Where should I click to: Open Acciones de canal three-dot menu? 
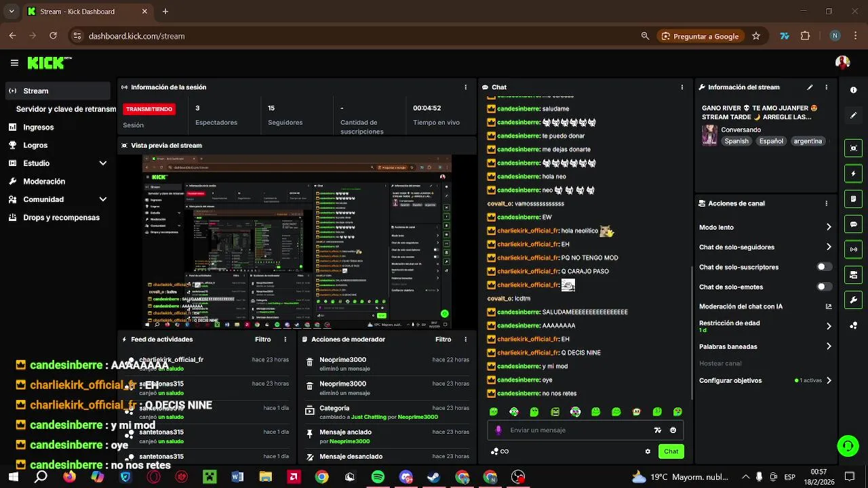click(826, 203)
